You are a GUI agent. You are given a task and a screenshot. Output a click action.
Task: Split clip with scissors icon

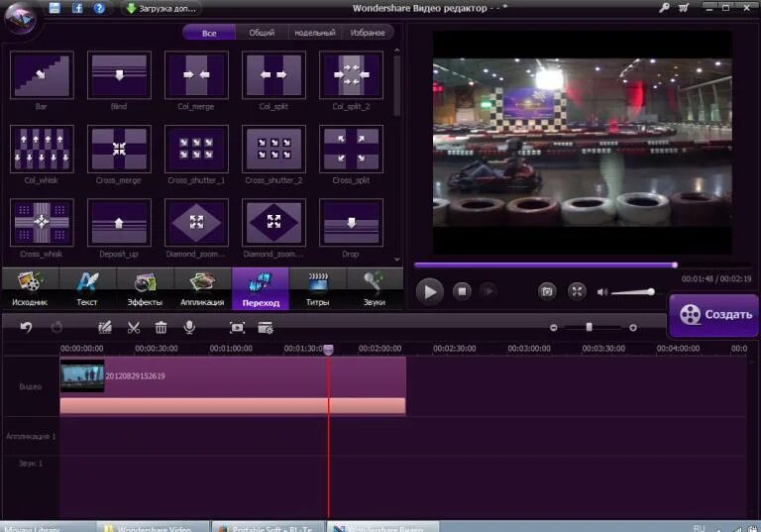(x=134, y=328)
